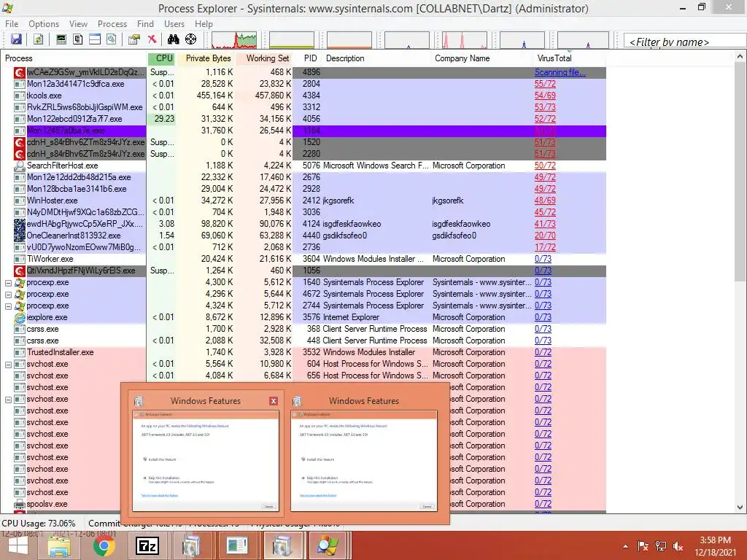This screenshot has width=747, height=560.
Task: Open process Properties toolbar icon
Action: coord(134,39)
